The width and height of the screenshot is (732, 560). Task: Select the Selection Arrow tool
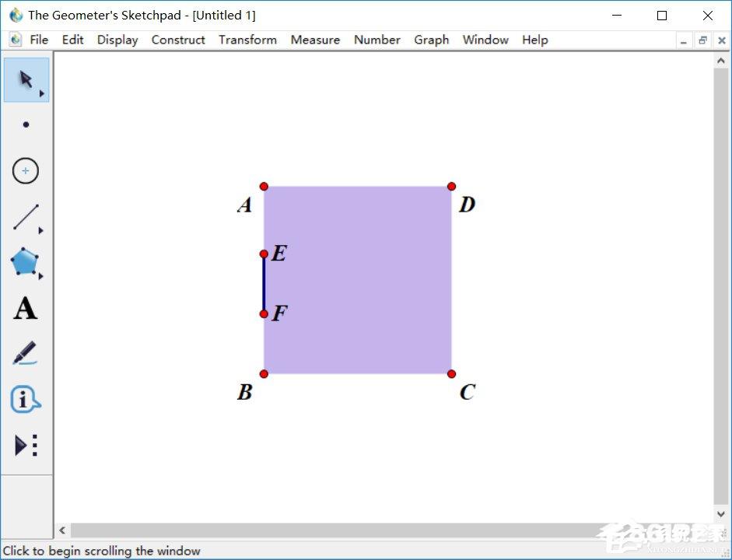[26, 80]
